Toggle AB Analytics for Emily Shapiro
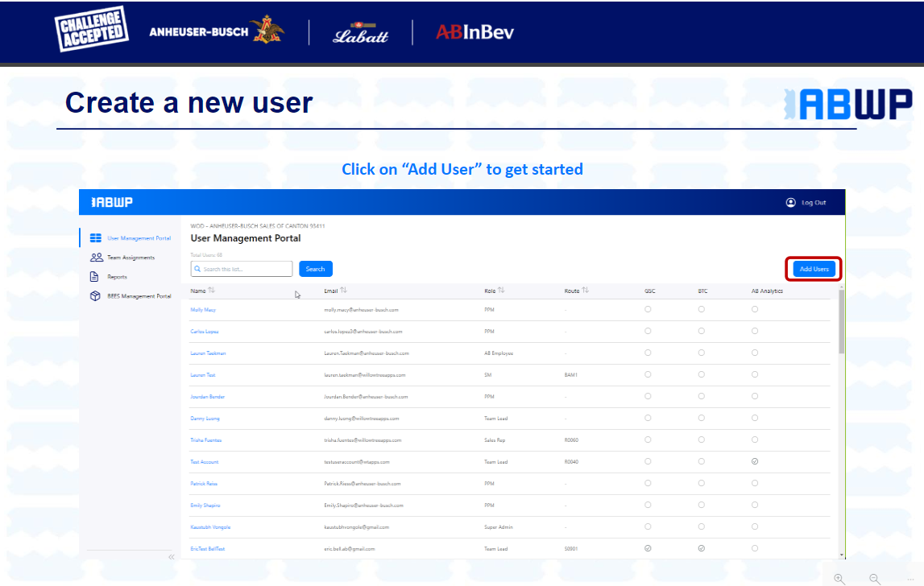The height and width of the screenshot is (586, 924). (755, 506)
